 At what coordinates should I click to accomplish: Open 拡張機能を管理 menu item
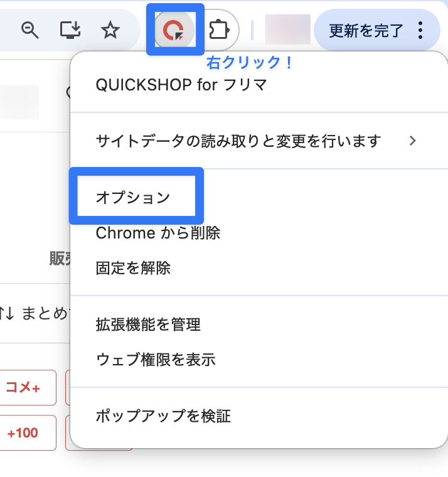148,324
